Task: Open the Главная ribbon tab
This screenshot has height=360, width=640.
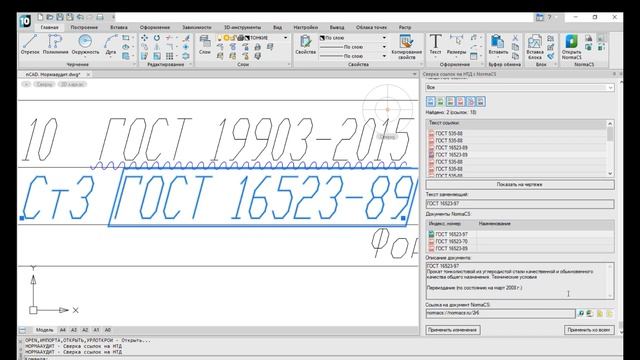Action: coord(49,27)
